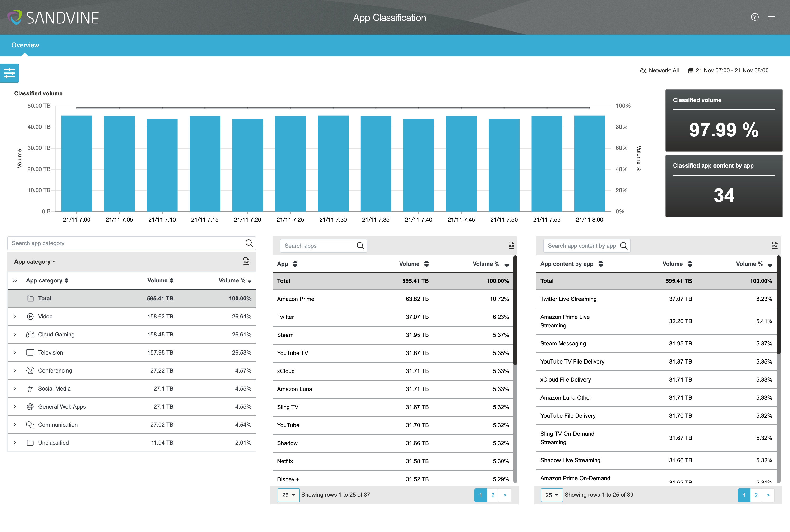Click the Conferencing people icon
Image resolution: width=790 pixels, height=532 pixels.
30,370
